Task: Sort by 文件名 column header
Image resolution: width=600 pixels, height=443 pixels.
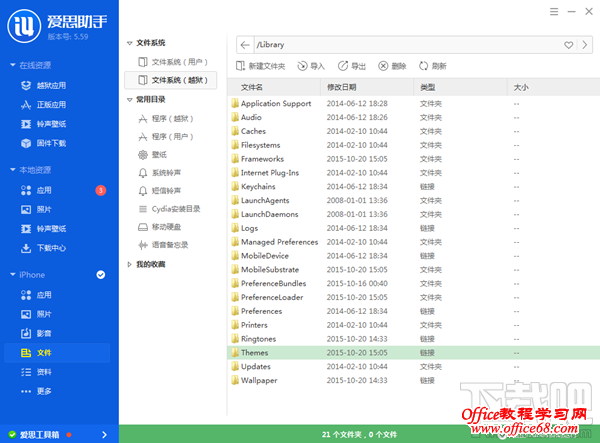Action: click(274, 87)
